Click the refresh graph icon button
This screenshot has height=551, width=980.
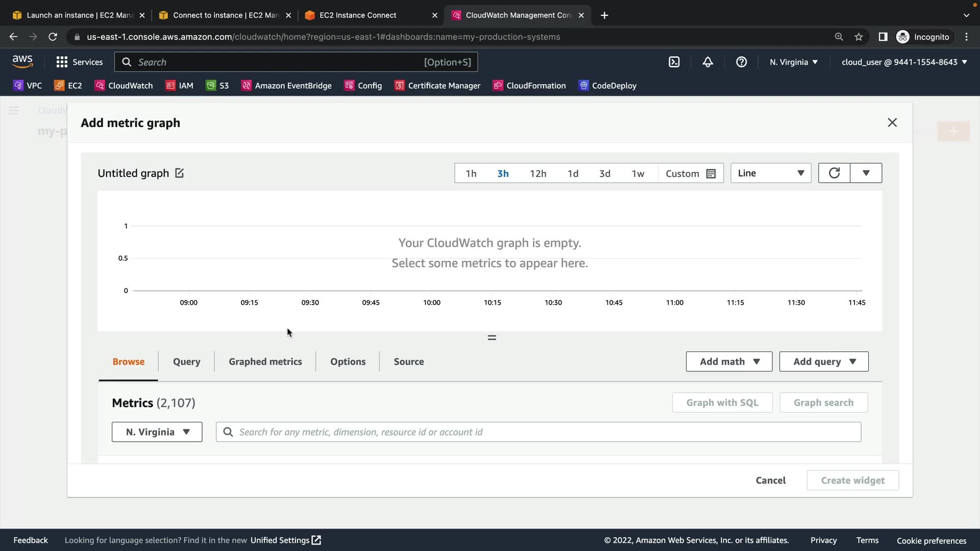834,173
